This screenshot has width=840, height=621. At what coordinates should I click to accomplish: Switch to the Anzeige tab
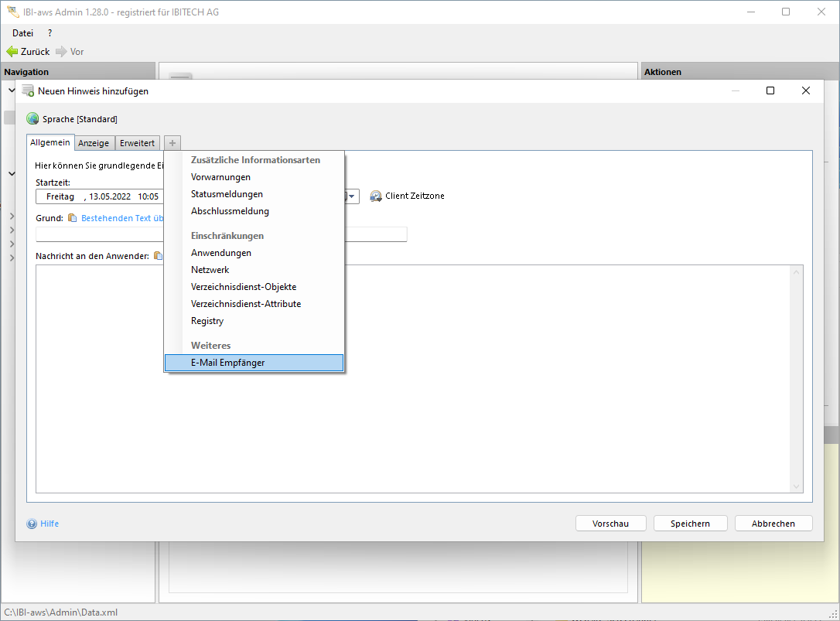coord(94,143)
